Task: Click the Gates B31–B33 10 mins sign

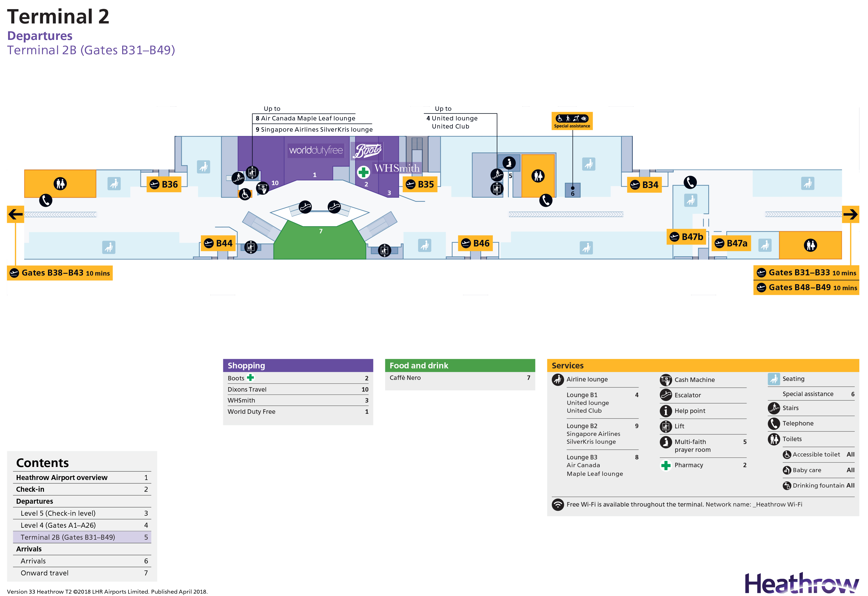Action: pos(806,272)
